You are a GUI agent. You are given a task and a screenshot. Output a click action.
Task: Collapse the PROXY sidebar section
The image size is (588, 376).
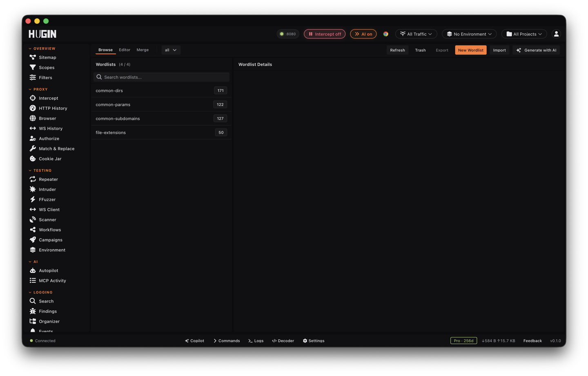click(x=38, y=89)
